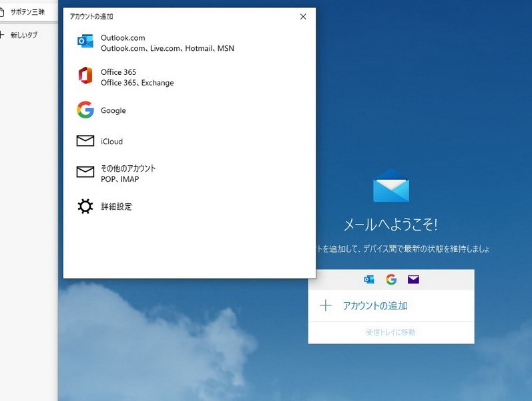Click 'Outlook.com、Live.com、Hotmail、MSN' description
Image resolution: width=532 pixels, height=401 pixels.
(x=168, y=48)
